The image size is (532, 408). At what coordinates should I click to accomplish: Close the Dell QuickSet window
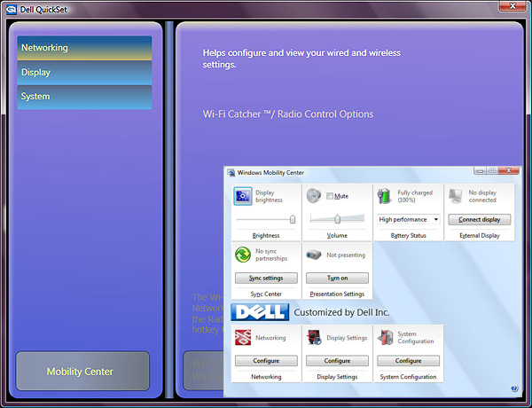[x=512, y=6]
